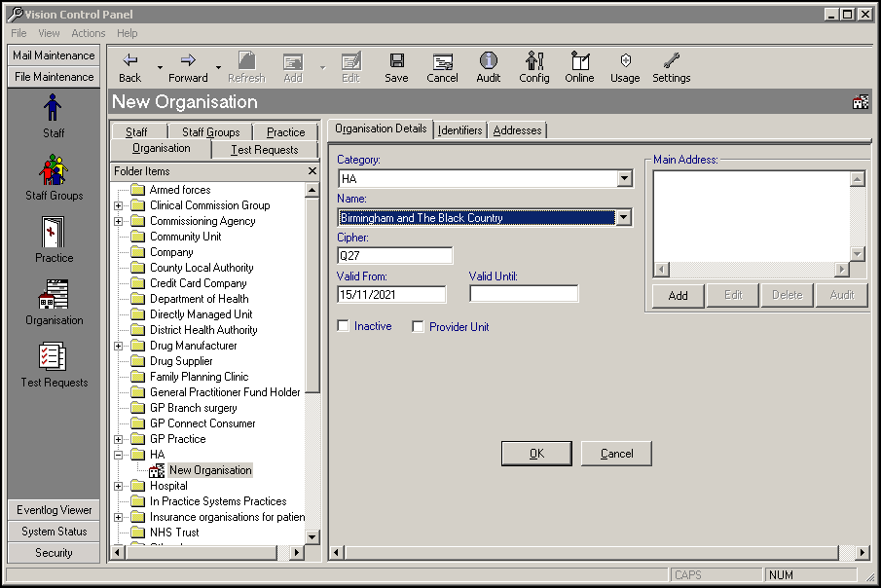Click the Back arrow icon
Screen dimensions: 881x588
(130, 61)
